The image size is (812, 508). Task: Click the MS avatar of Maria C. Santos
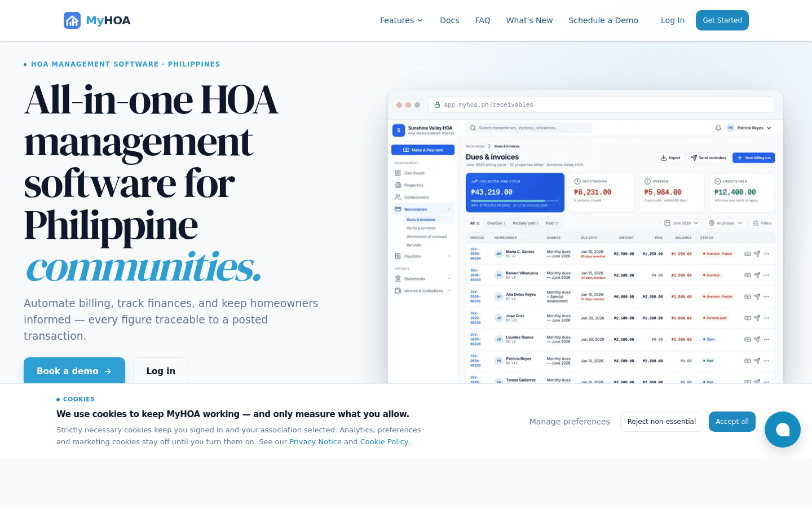click(498, 254)
